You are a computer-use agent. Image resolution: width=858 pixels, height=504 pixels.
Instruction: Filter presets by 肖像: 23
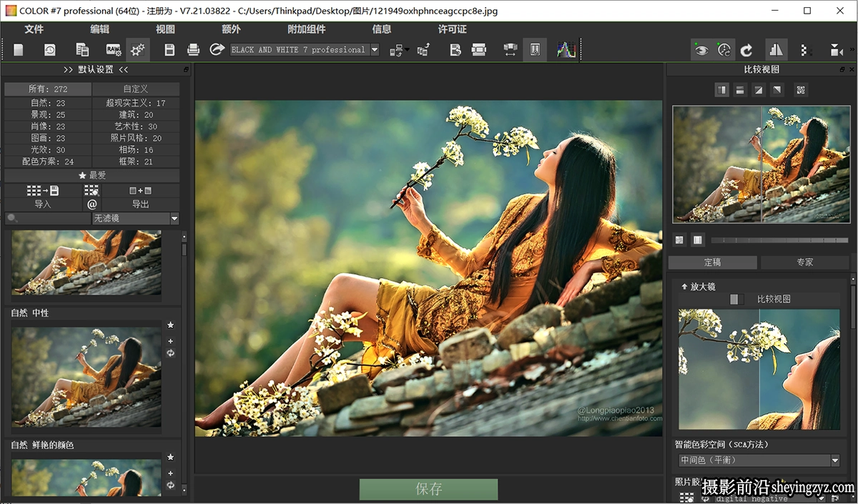(48, 127)
